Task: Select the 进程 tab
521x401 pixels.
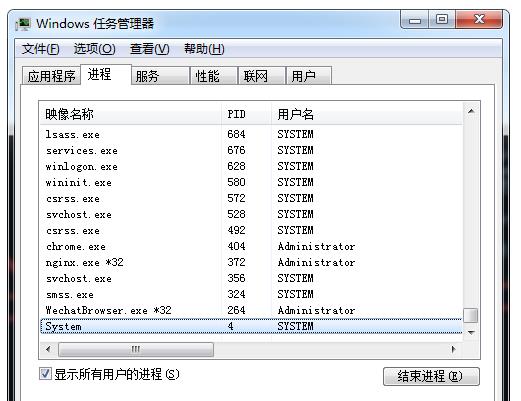Action: tap(106, 74)
